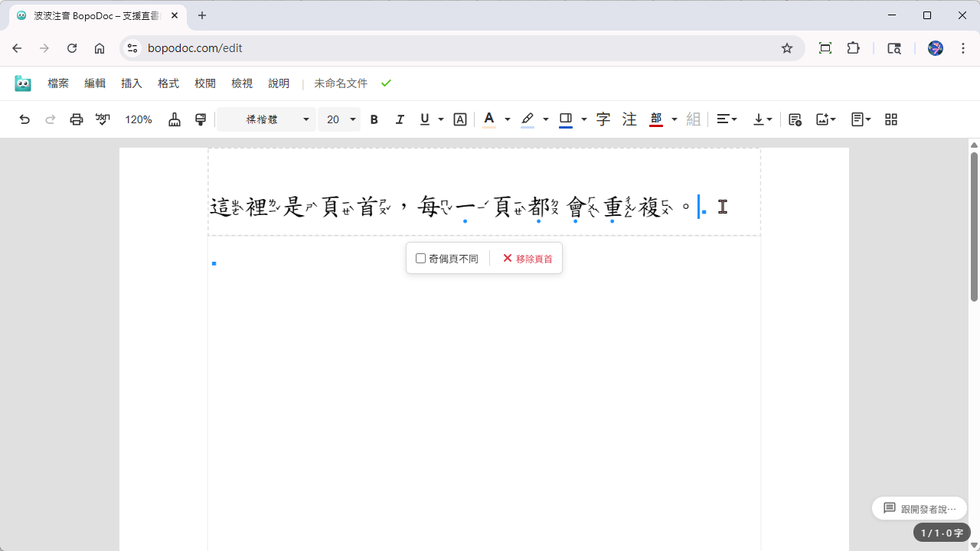Open the 檢視 menu
Viewport: 980px width, 551px height.
[x=242, y=83]
